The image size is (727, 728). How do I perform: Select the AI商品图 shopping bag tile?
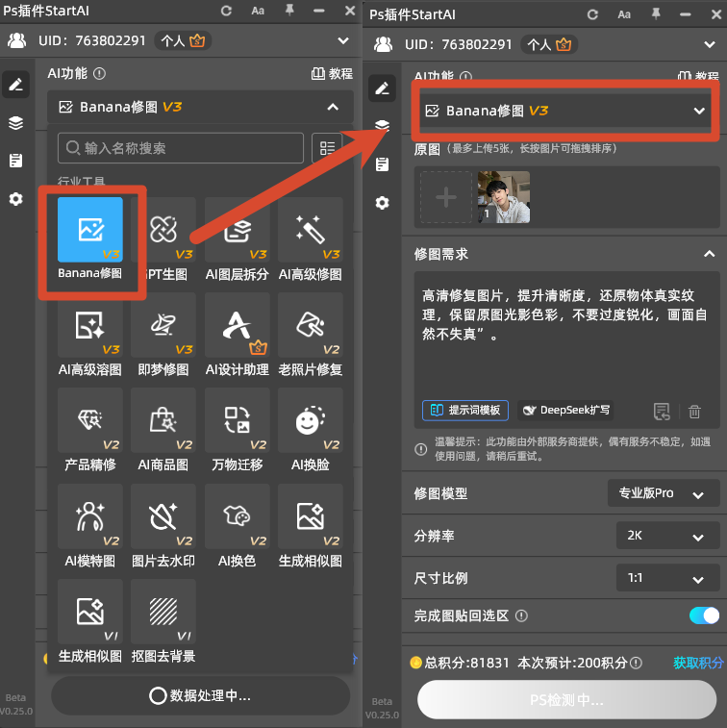[163, 420]
